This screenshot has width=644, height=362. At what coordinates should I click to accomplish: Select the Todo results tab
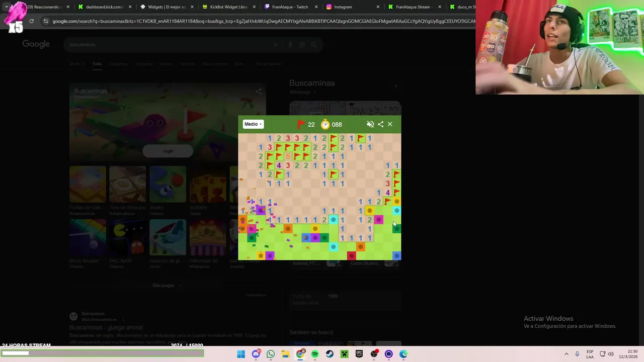point(97,64)
